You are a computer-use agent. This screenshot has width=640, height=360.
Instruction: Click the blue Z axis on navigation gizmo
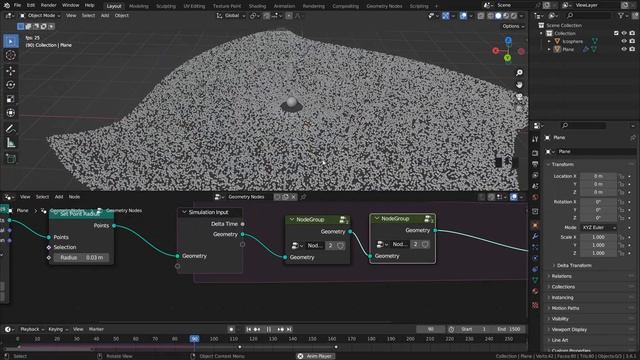click(508, 40)
